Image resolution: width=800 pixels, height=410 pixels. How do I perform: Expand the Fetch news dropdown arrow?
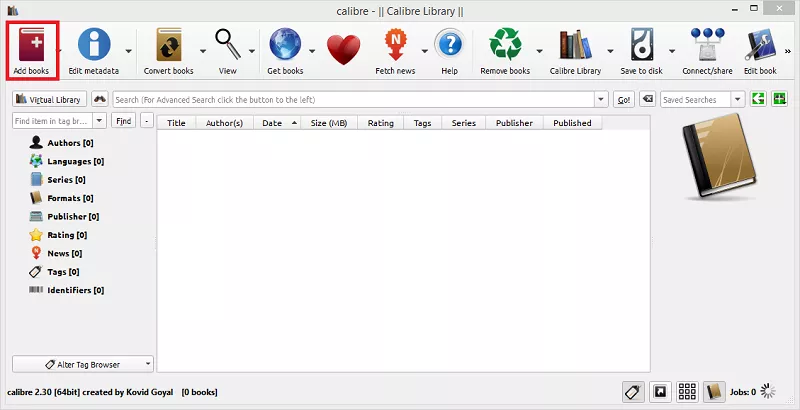pos(424,50)
